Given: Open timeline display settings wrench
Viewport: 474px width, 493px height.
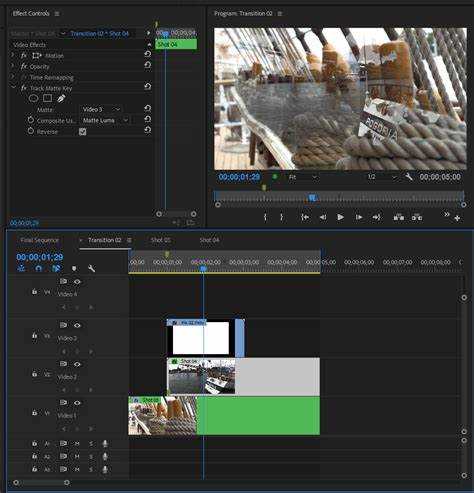Looking at the screenshot, I should [x=91, y=268].
